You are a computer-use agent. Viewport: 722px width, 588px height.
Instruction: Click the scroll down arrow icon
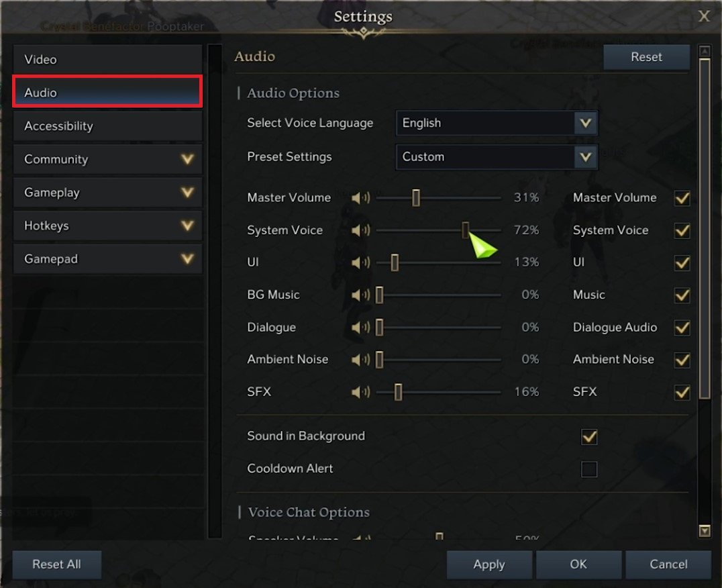coord(705,531)
